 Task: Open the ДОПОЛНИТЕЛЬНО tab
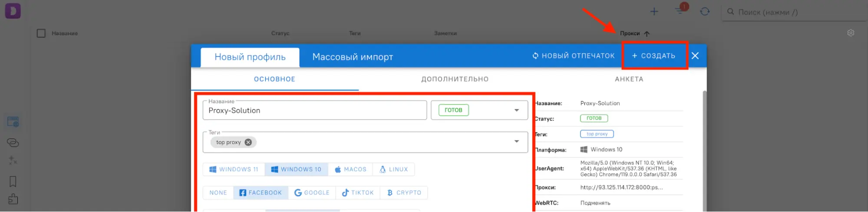pyautogui.click(x=455, y=79)
